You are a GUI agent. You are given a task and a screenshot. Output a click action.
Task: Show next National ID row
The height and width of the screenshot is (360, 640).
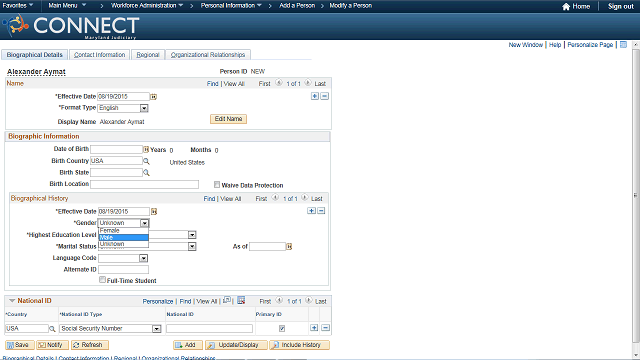(x=309, y=301)
